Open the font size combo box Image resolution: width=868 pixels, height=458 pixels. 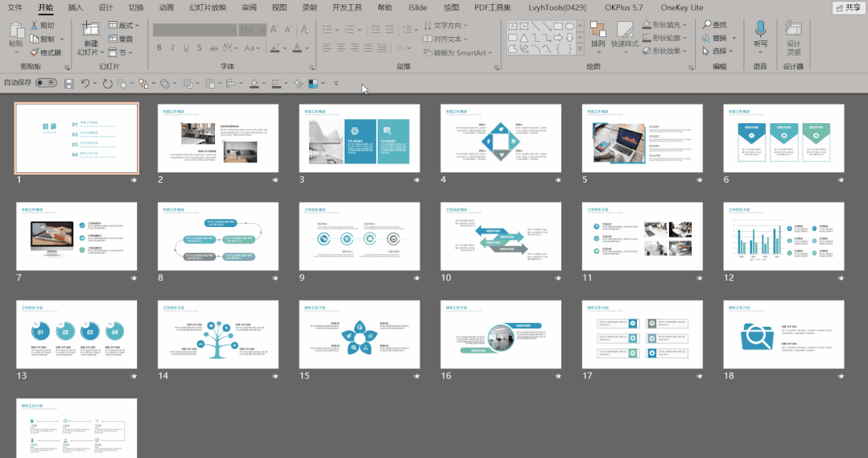[253, 30]
